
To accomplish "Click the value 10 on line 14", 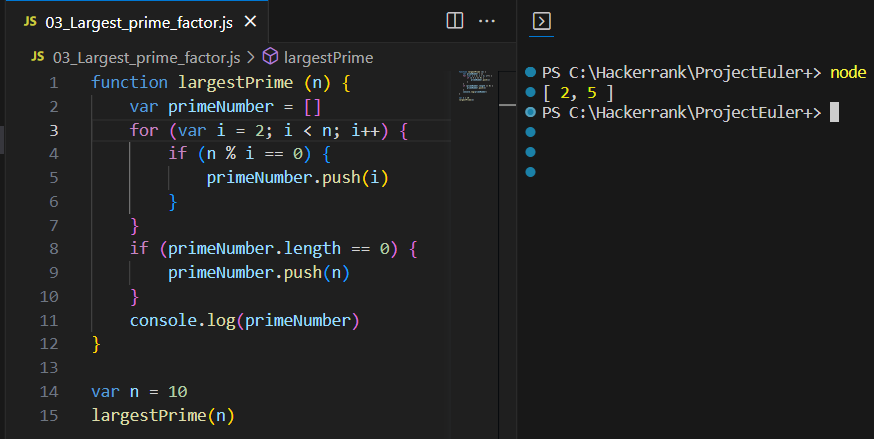I will 177,392.
